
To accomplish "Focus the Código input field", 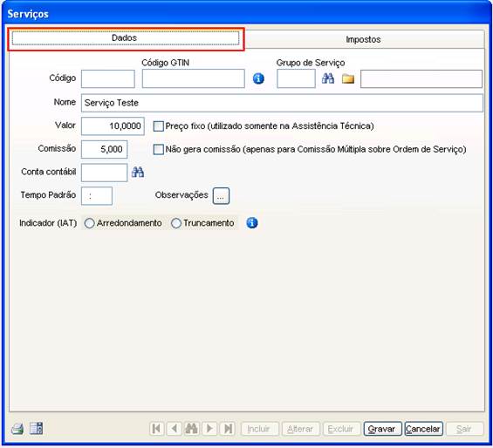I will point(108,78).
